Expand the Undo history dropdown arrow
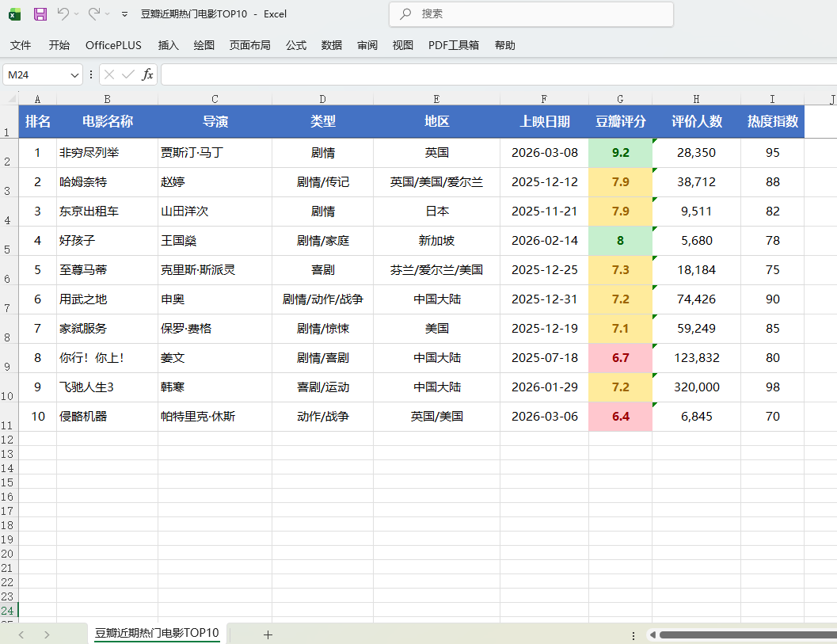Screen dimensions: 837x644 pos(77,14)
